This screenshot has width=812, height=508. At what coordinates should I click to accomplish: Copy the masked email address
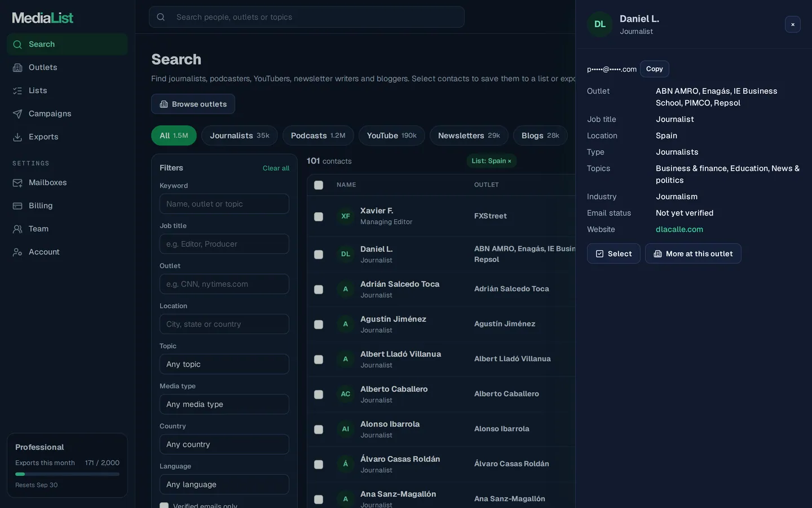pos(654,69)
